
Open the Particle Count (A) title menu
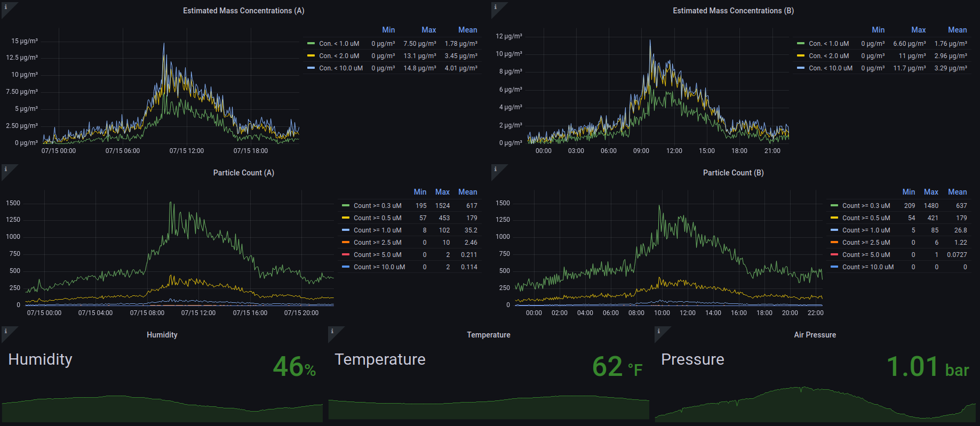(244, 173)
